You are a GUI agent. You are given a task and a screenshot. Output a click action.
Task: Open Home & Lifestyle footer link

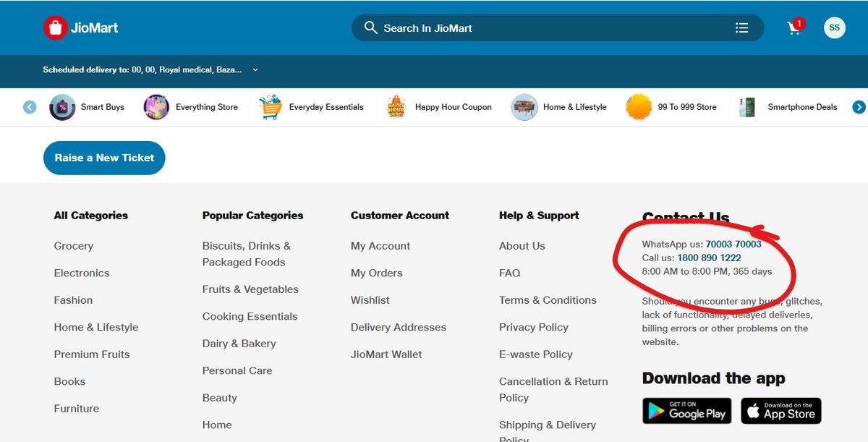click(x=96, y=327)
